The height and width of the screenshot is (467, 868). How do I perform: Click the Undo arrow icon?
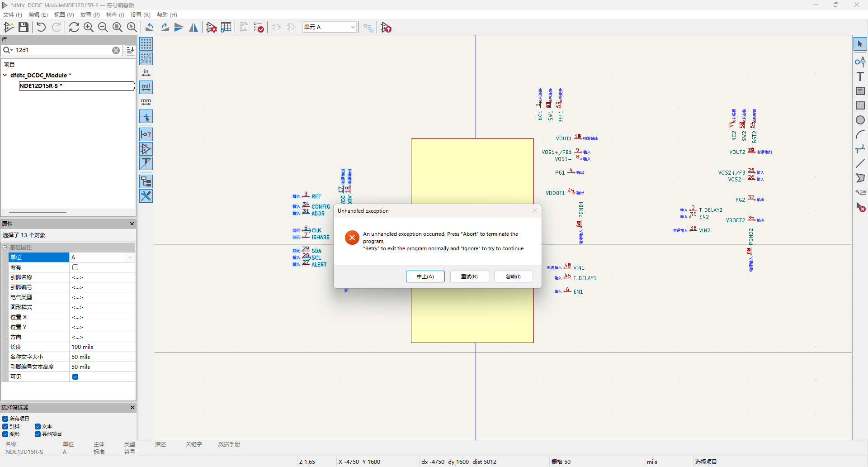(x=41, y=28)
